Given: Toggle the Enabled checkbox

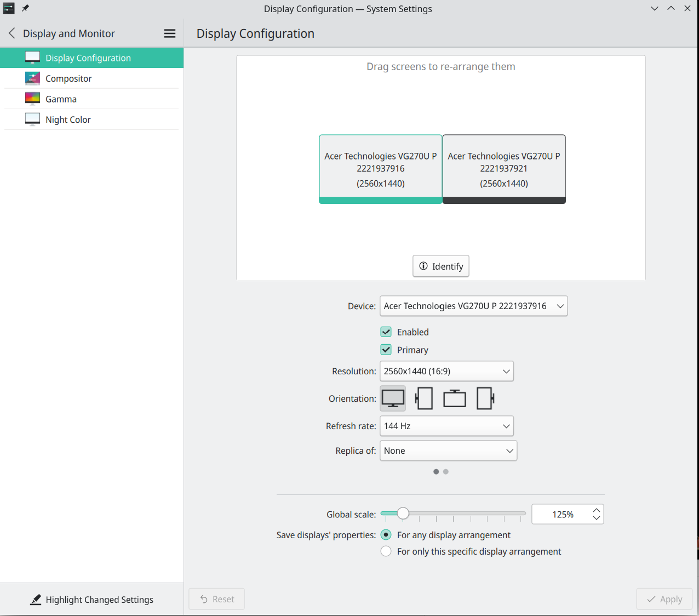Looking at the screenshot, I should point(386,332).
